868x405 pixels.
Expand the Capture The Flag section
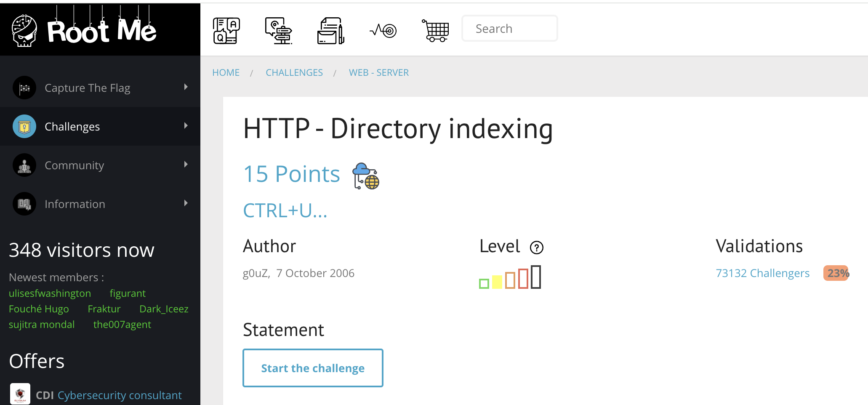[x=186, y=87]
